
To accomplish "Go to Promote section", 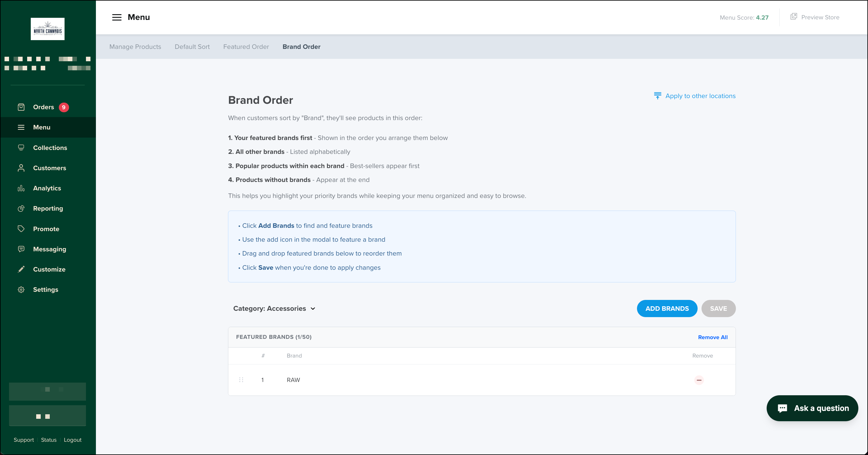I will [48, 229].
